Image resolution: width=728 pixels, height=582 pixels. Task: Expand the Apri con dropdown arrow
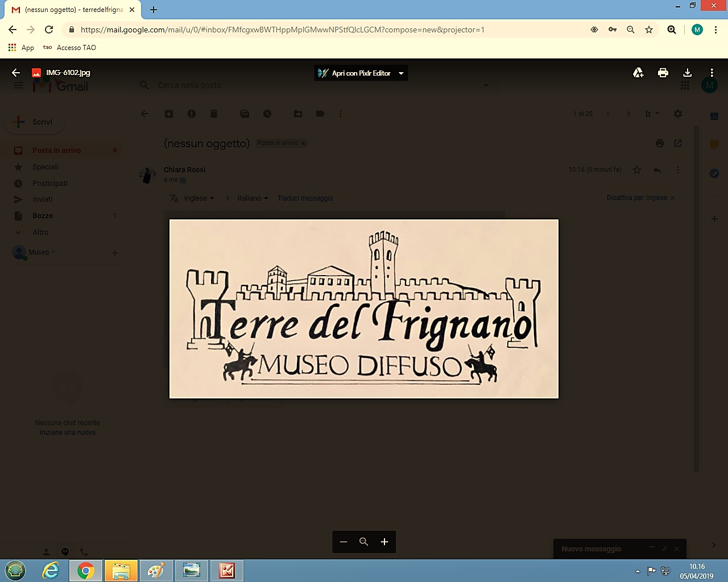tap(401, 73)
